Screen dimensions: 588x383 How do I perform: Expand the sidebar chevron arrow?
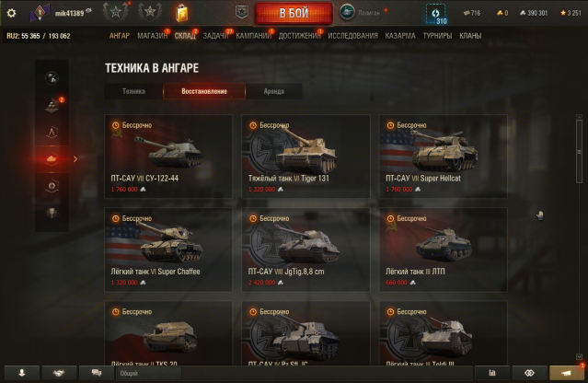tap(75, 159)
